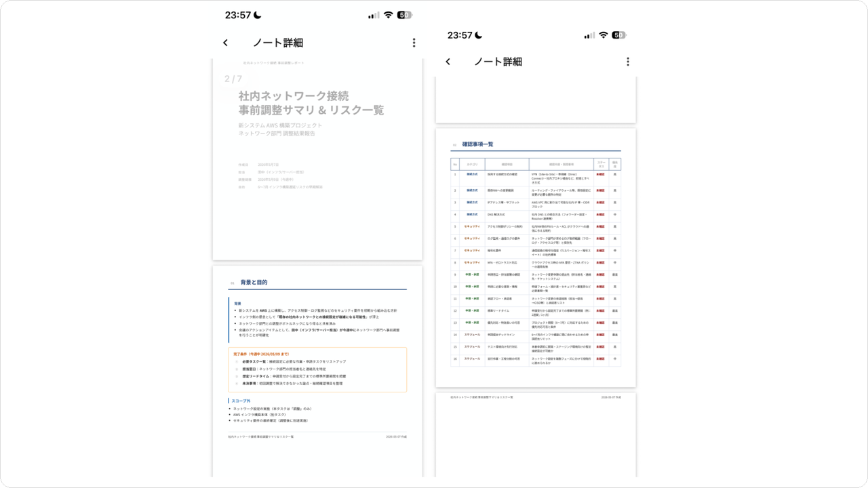Tap the cellular signal bars above the title-page phone
This screenshot has width=868, height=488.
click(x=374, y=15)
